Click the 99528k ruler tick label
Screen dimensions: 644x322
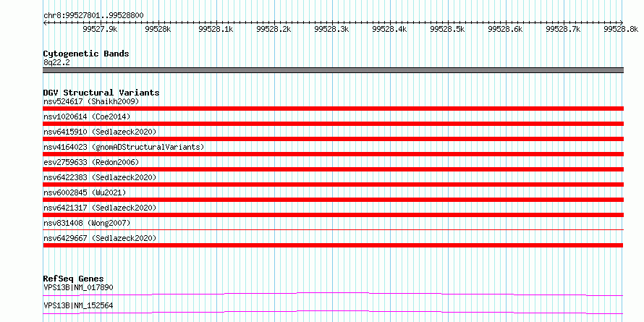tap(158, 29)
